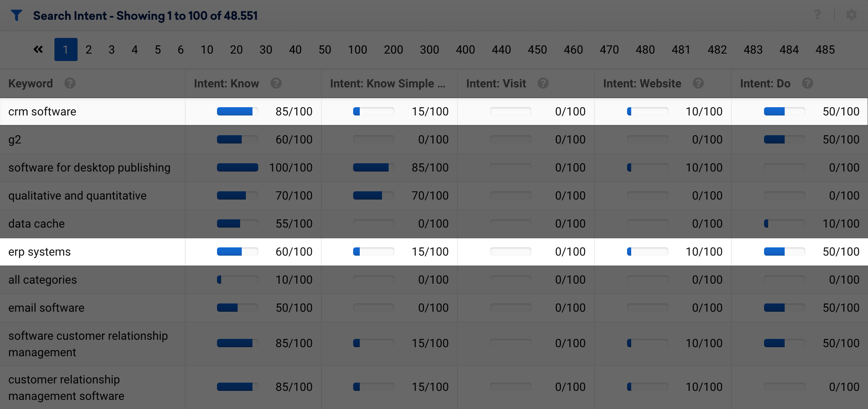Jump to page 100
The image size is (868, 409).
357,50
